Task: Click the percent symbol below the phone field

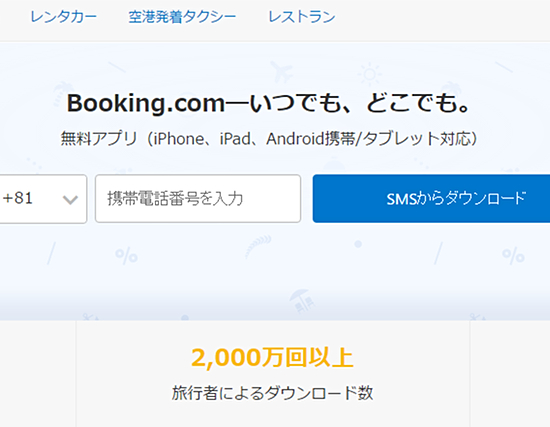Action: point(126,255)
